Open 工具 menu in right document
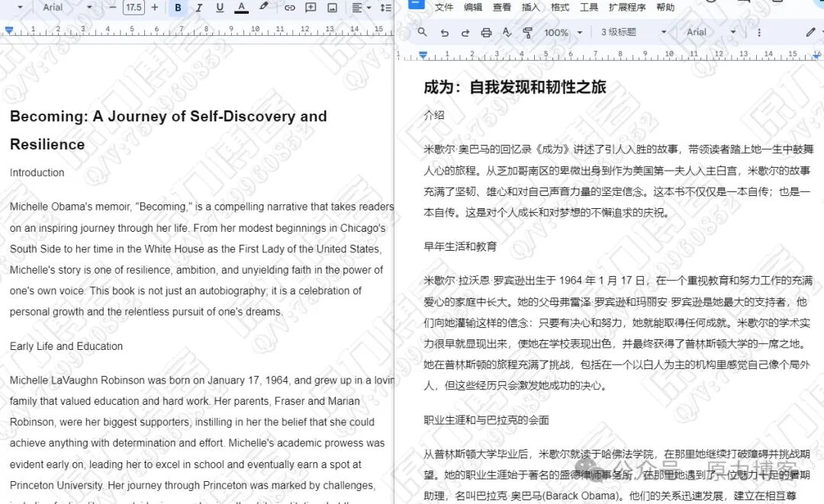Viewport: 824px width, 504px height. pyautogui.click(x=588, y=8)
